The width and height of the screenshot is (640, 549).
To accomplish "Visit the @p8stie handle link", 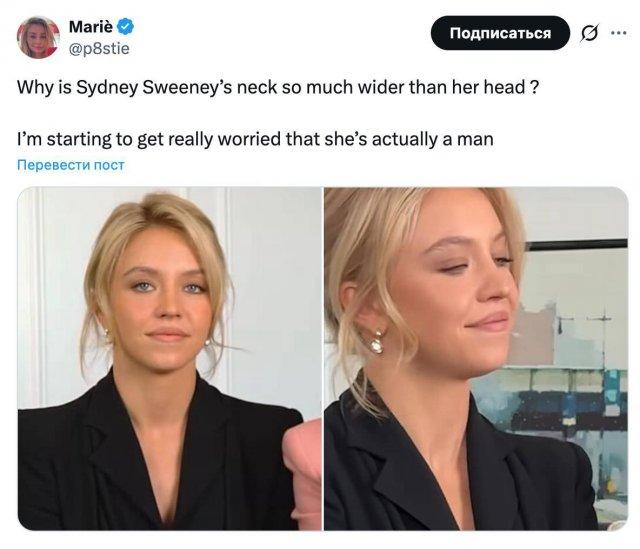I will (99, 49).
